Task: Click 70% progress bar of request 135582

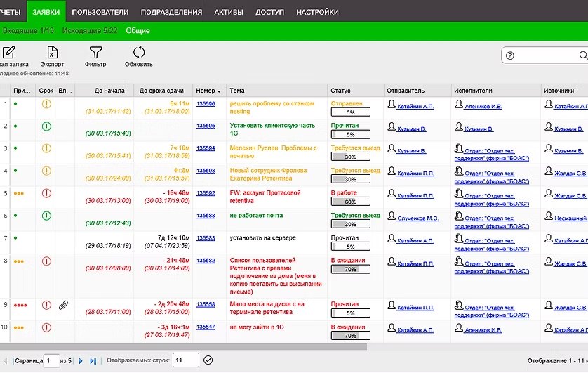Action: coord(350,269)
